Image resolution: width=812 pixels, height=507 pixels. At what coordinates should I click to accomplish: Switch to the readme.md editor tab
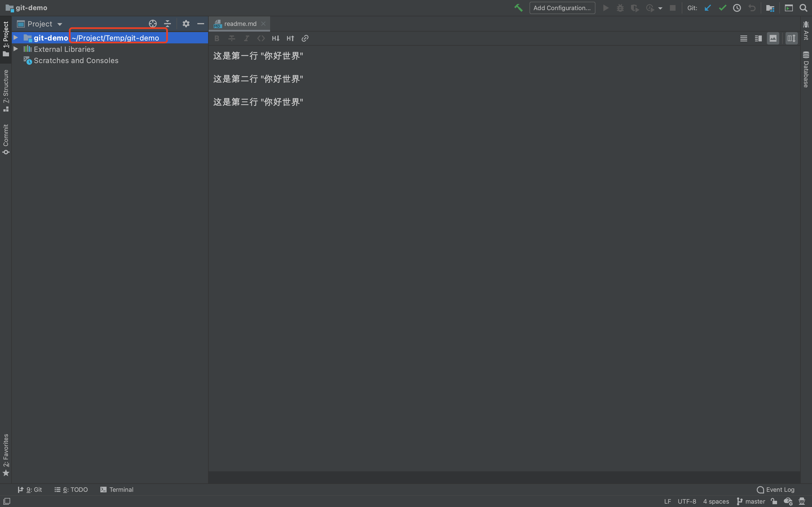pyautogui.click(x=240, y=24)
